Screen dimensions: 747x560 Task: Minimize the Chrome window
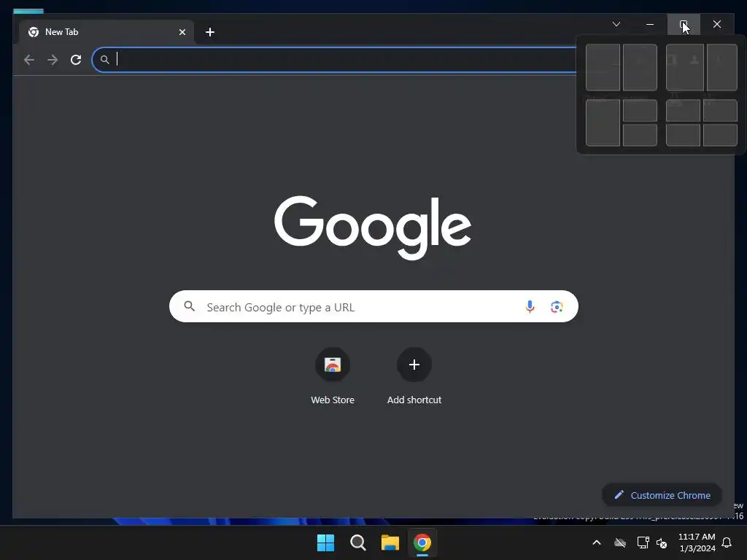click(650, 24)
